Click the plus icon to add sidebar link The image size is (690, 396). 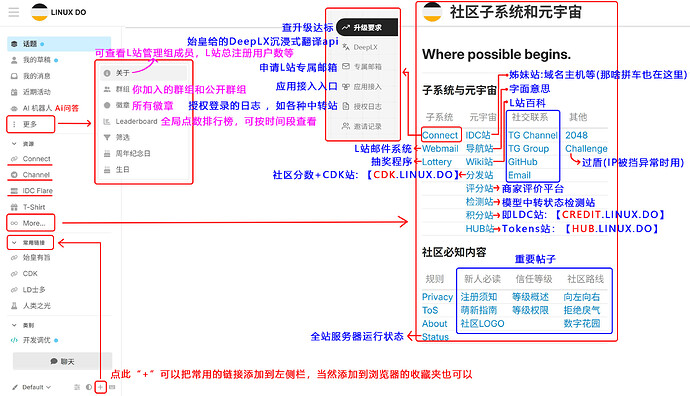click(100, 387)
